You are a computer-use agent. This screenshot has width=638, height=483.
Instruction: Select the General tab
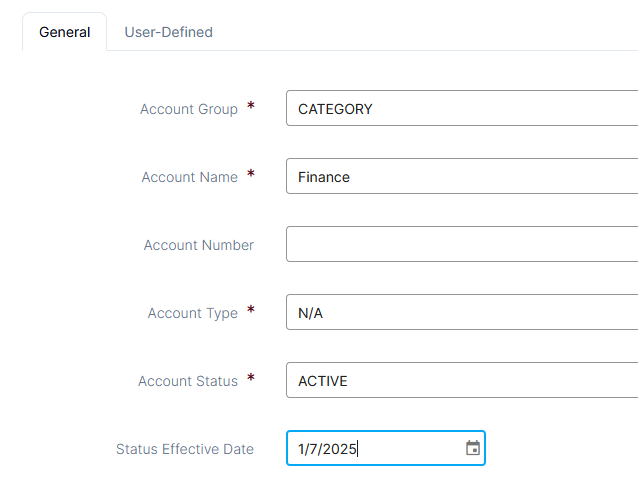[x=65, y=32]
